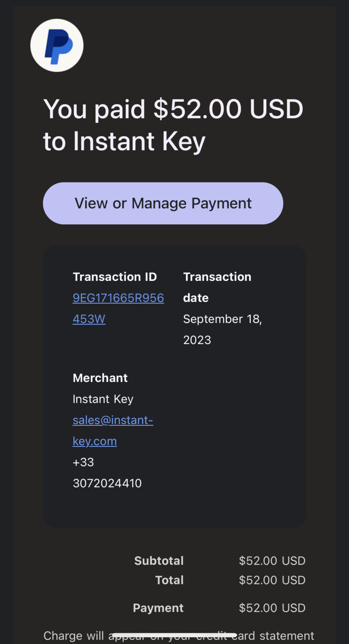Click the 'Transaction date' label
This screenshot has height=644, width=349.
pyautogui.click(x=217, y=277)
